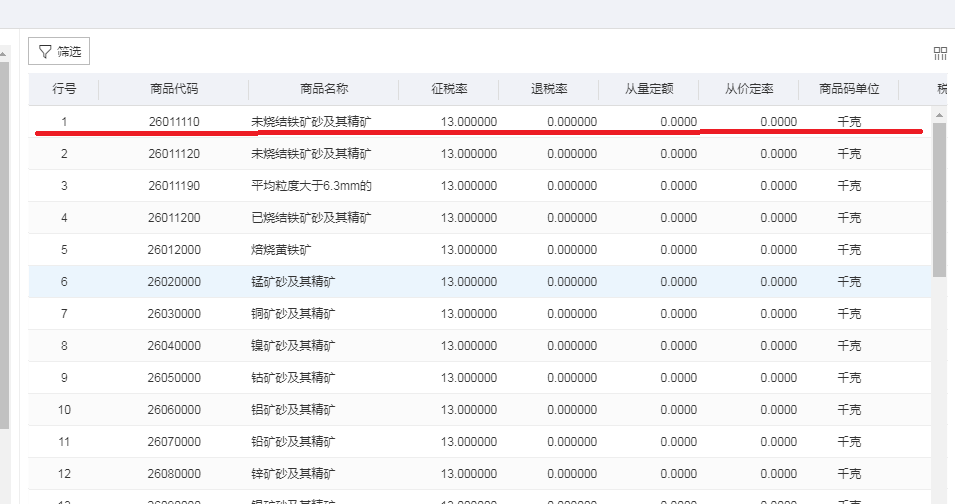955x504 pixels.
Task: Click the 商品码单位 column header
Action: tap(849, 89)
